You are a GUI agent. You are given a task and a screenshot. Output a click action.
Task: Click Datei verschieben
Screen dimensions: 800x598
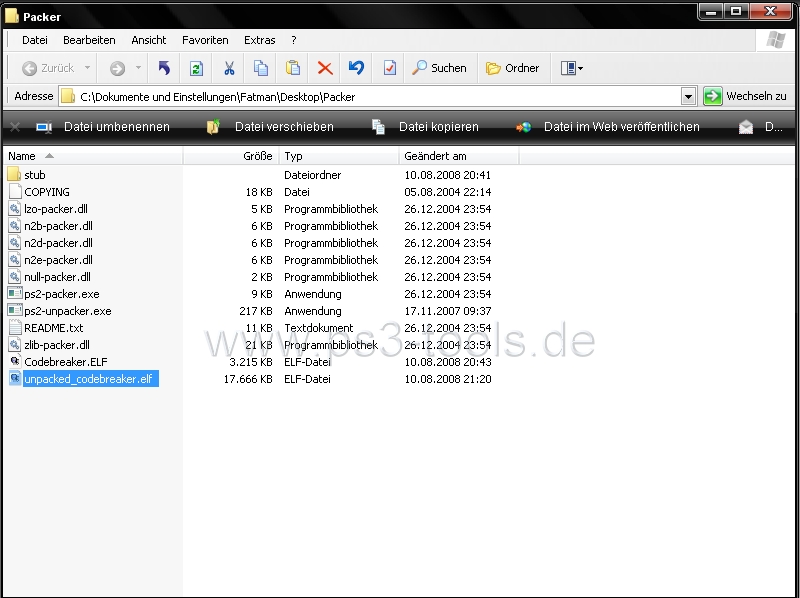point(270,127)
